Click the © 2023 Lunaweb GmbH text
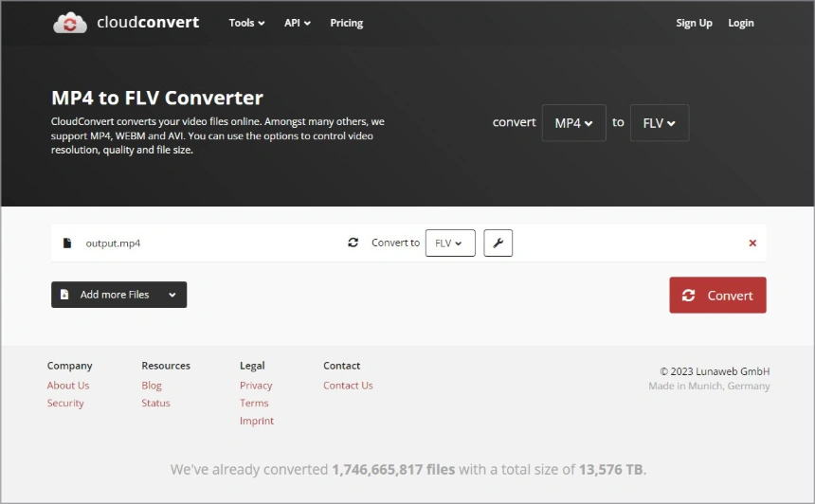The width and height of the screenshot is (815, 504). pyautogui.click(x=715, y=371)
